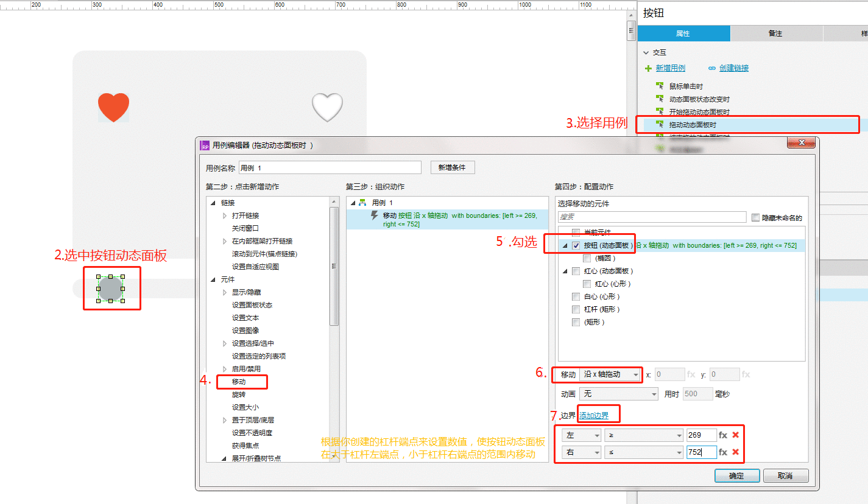
Task: Open the ≥ operator dropdown
Action: click(x=644, y=435)
